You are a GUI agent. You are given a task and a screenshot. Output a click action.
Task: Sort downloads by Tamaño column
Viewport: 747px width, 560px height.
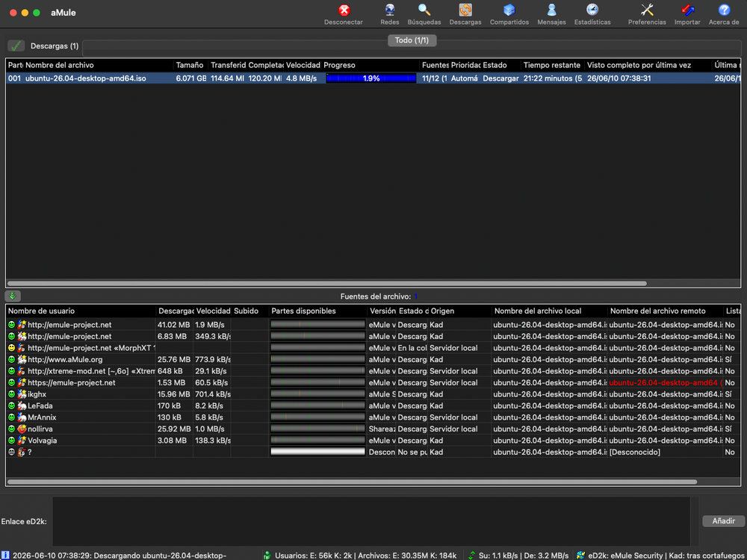pyautogui.click(x=189, y=65)
